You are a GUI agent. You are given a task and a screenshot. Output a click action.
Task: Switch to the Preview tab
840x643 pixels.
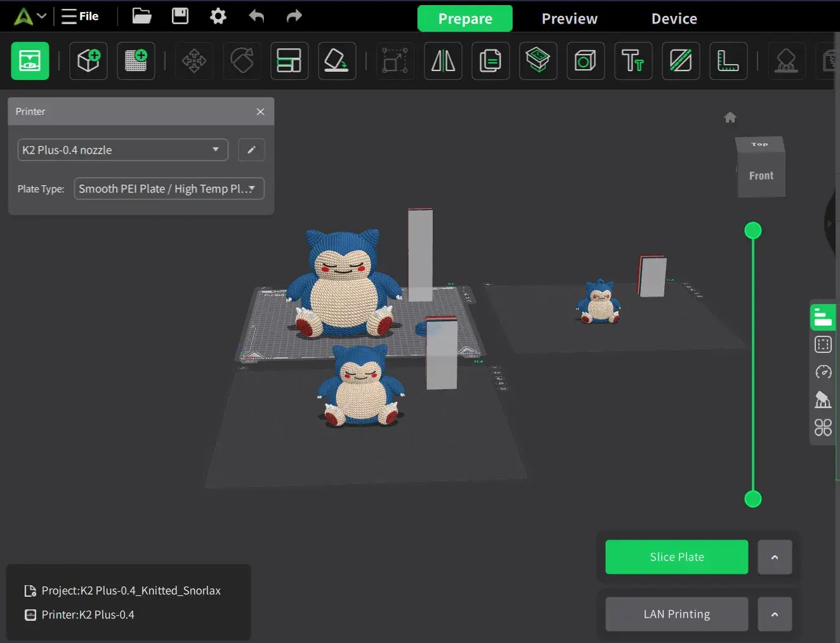[x=569, y=18]
